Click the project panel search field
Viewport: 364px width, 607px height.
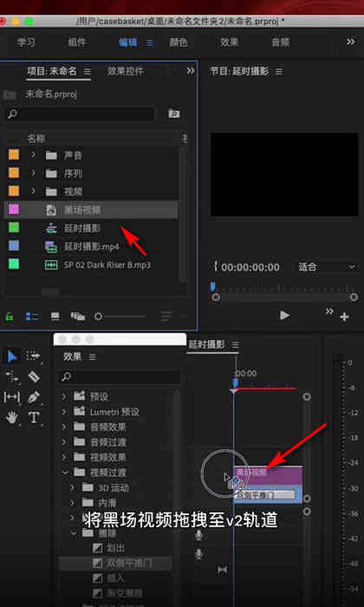pyautogui.click(x=81, y=114)
